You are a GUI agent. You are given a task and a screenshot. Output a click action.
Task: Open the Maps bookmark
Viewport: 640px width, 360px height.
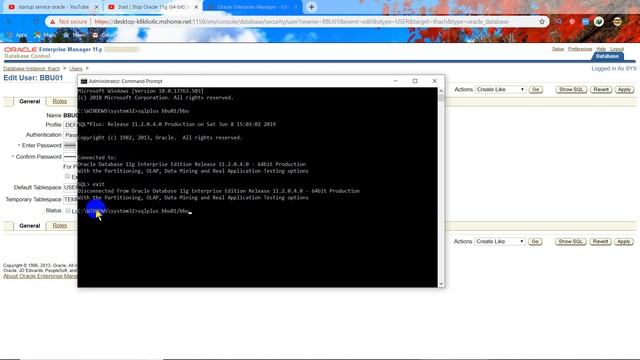coord(45,36)
